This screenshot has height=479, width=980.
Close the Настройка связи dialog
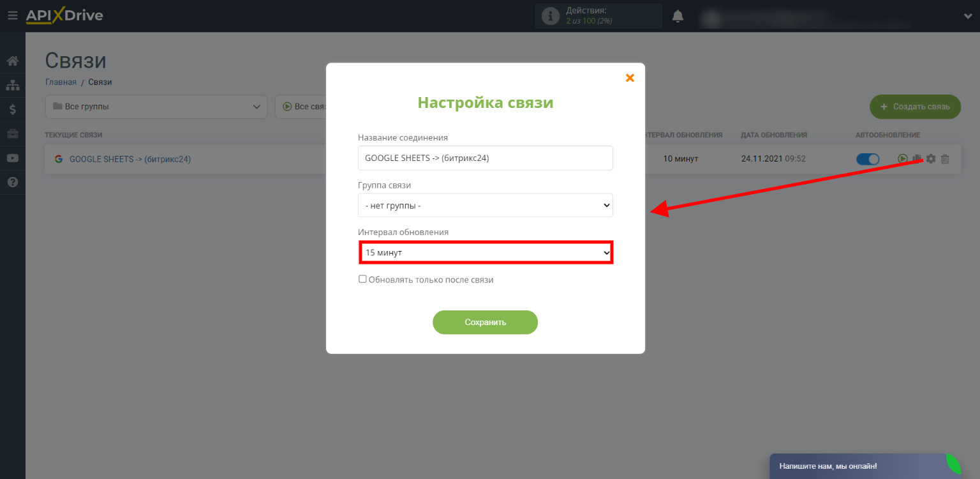click(630, 78)
